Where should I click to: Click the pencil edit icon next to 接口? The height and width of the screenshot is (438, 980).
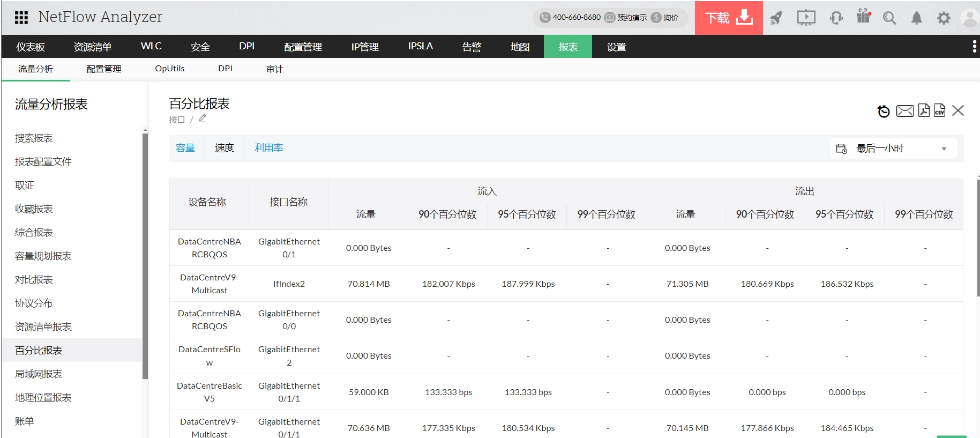202,119
